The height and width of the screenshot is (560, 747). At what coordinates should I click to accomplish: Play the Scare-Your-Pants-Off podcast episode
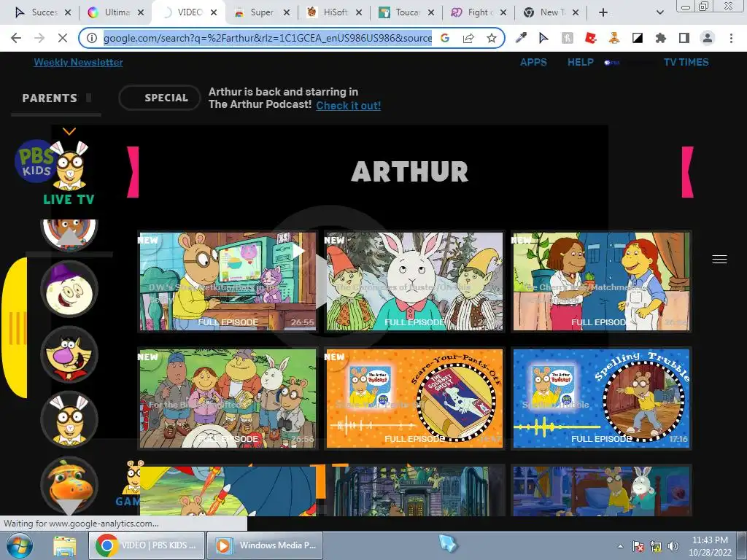tap(414, 398)
